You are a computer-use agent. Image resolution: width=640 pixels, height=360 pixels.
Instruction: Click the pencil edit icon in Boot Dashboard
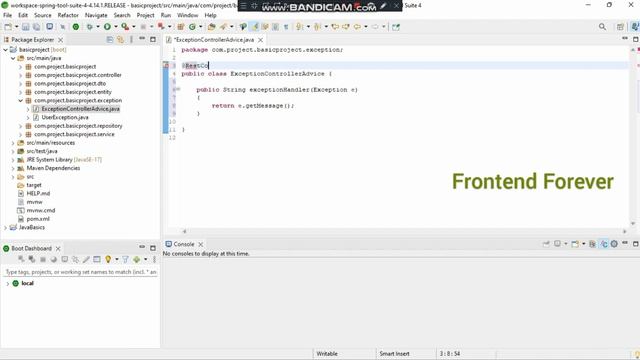coord(86,259)
